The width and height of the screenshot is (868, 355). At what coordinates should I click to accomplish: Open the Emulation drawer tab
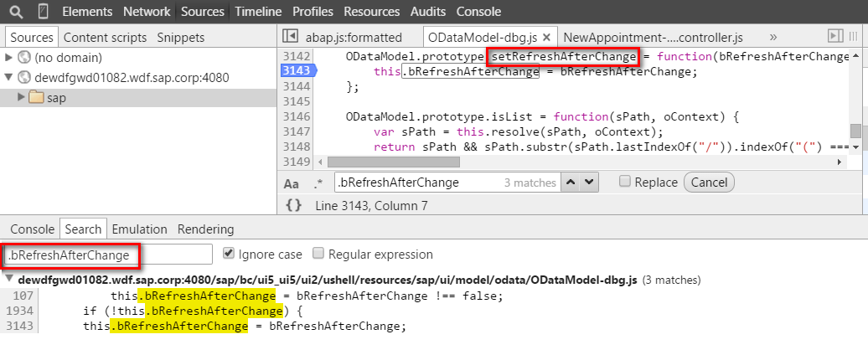tap(139, 229)
